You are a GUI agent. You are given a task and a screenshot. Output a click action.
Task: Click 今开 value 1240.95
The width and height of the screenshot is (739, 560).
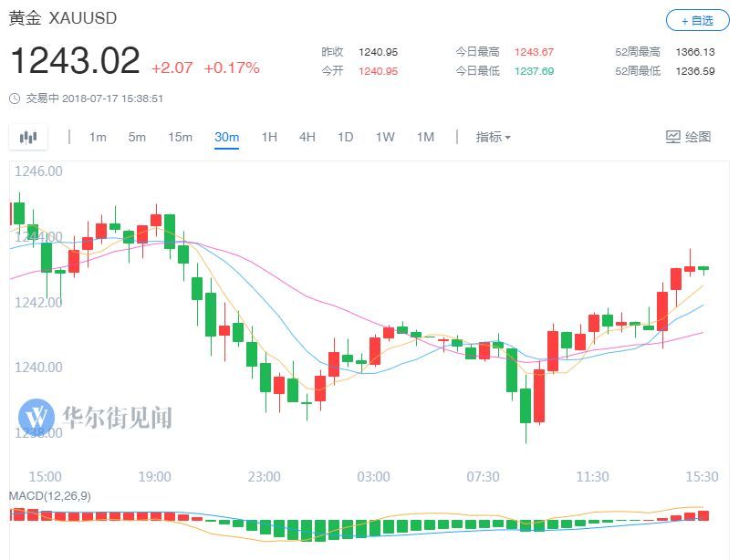[x=378, y=71]
